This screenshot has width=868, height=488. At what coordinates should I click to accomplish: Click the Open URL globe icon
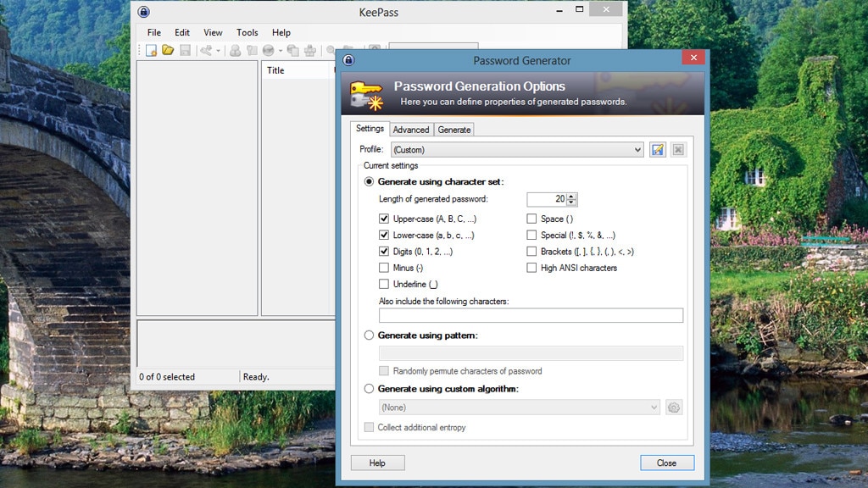pyautogui.click(x=269, y=51)
